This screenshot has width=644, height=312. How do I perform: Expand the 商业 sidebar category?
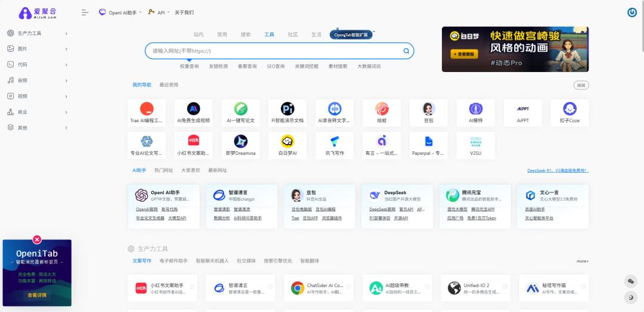37,112
